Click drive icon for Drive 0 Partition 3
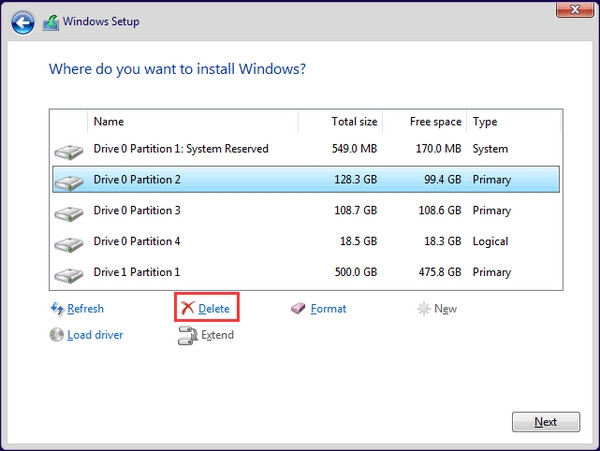 [x=68, y=214]
